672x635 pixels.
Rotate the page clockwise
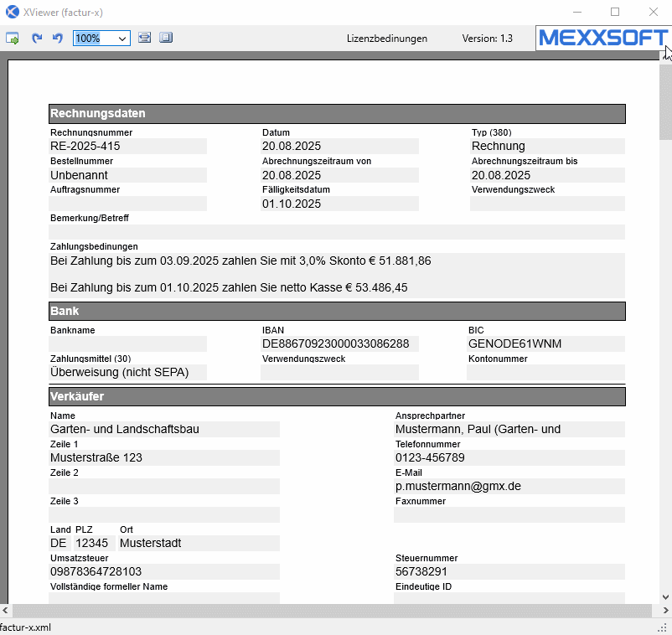pos(37,39)
